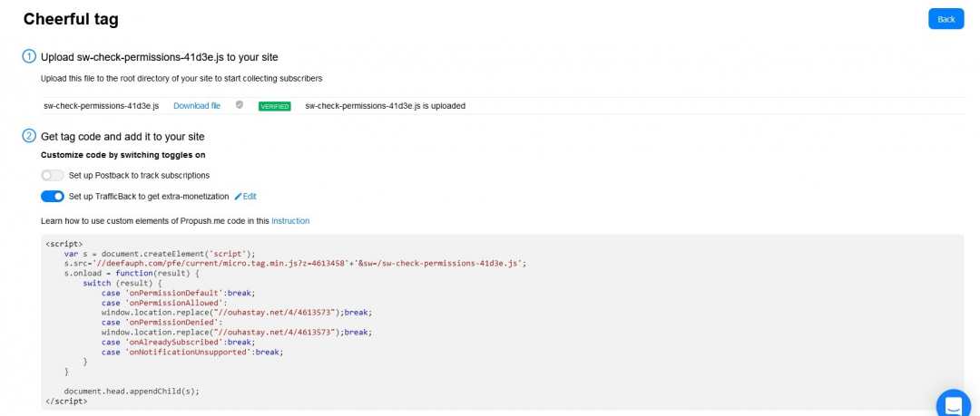980x416 pixels.
Task: Open the chat support widget
Action: tap(953, 401)
